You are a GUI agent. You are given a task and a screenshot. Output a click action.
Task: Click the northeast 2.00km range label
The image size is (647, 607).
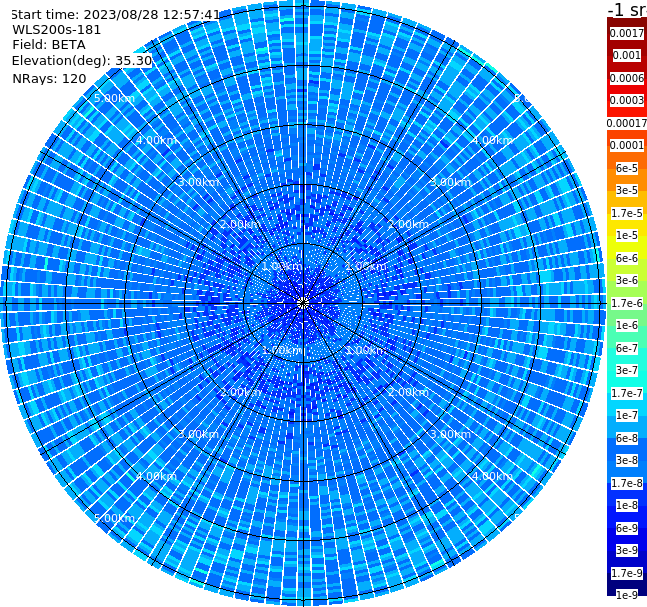point(408,224)
